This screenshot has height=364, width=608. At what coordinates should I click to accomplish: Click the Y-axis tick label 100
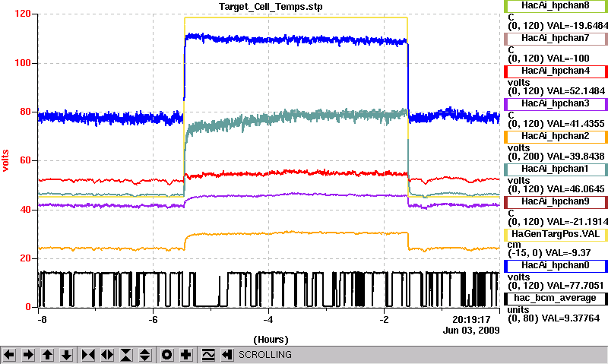pos(23,63)
